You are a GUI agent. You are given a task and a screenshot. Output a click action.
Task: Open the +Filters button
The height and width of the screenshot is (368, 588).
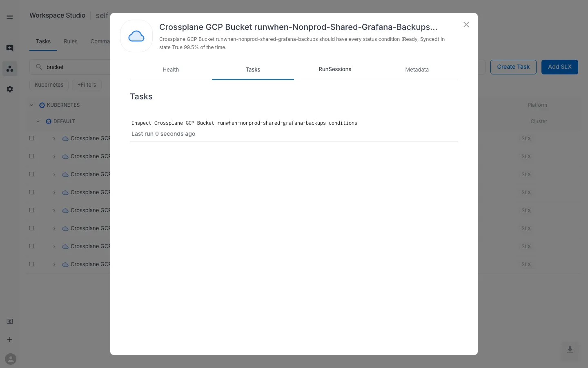click(x=87, y=85)
